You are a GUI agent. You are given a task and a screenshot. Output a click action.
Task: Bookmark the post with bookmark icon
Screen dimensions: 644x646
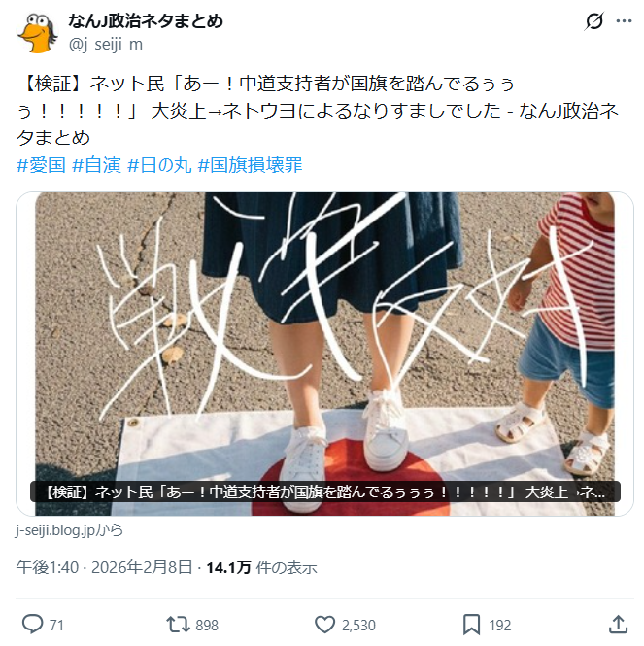point(471,625)
